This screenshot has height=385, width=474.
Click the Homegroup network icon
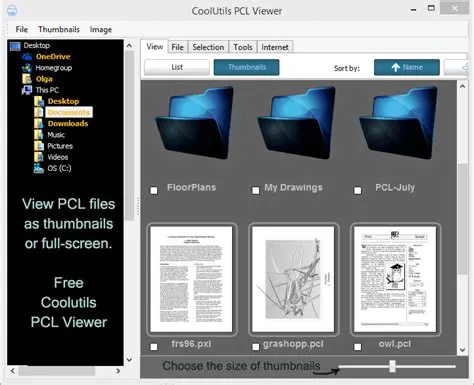27,68
